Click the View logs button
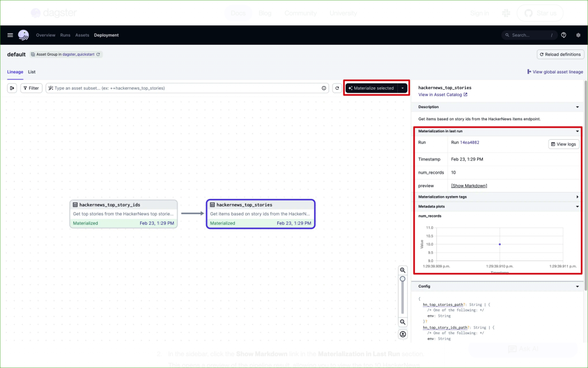Viewport: 588px width, 368px height. (x=564, y=144)
